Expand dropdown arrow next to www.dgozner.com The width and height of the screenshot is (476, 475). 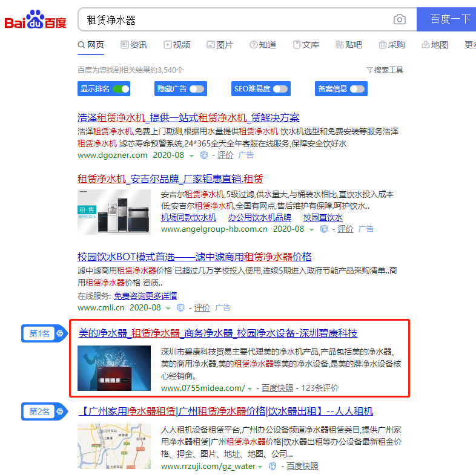point(191,156)
